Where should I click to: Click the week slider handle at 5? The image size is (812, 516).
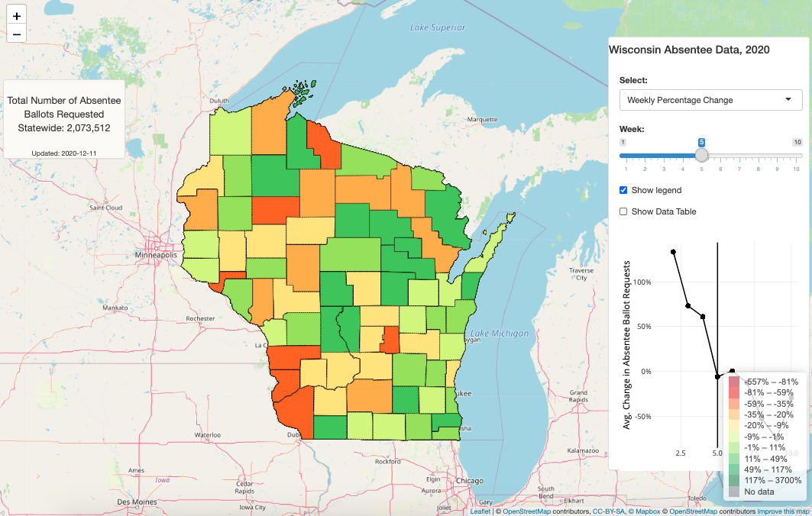[701, 155]
